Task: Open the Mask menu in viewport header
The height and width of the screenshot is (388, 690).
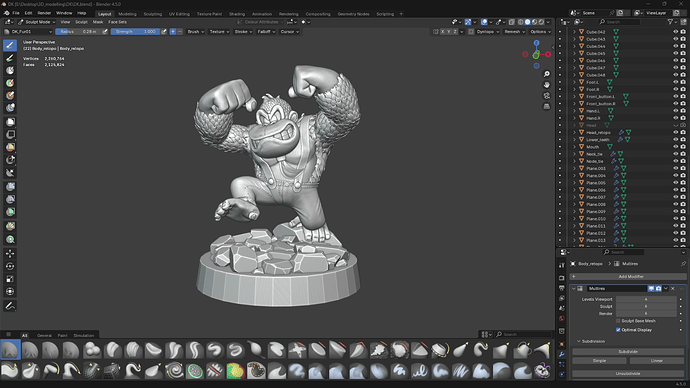Action: 98,22
